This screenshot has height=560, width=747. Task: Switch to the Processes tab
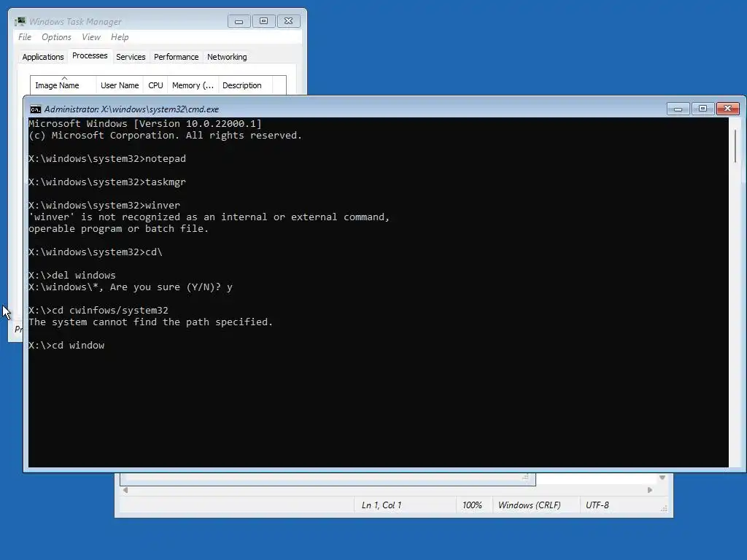(x=90, y=55)
